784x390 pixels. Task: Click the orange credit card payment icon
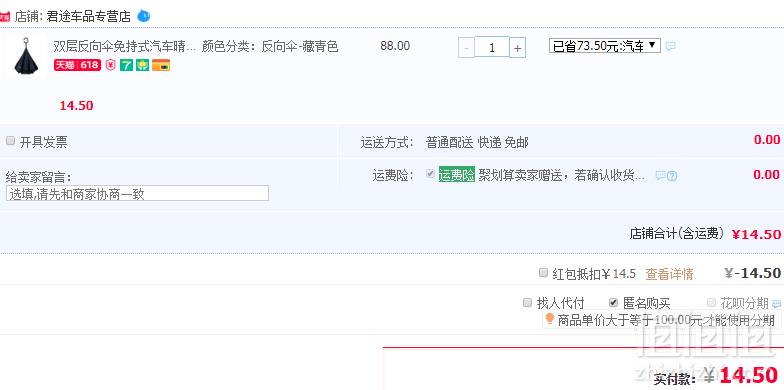tap(161, 65)
